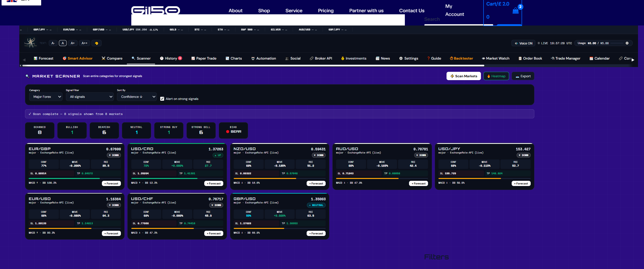Toggle Voice ON off
This screenshot has height=269, width=644.
(x=523, y=43)
